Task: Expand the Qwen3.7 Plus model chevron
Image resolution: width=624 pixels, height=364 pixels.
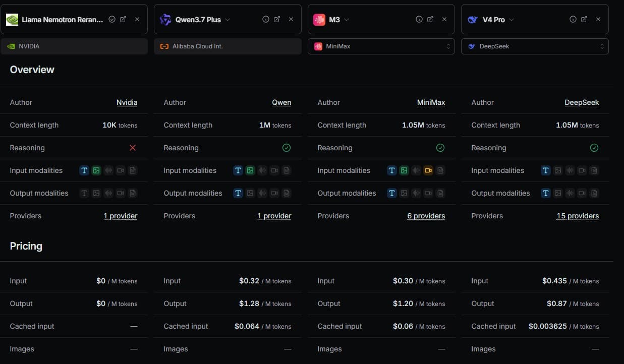Action: [228, 20]
